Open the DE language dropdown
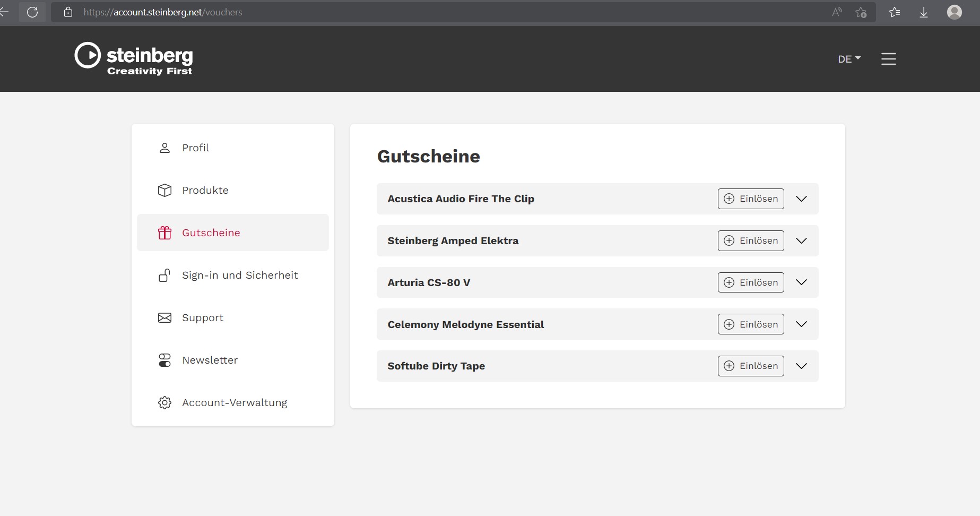This screenshot has height=516, width=980. (848, 59)
